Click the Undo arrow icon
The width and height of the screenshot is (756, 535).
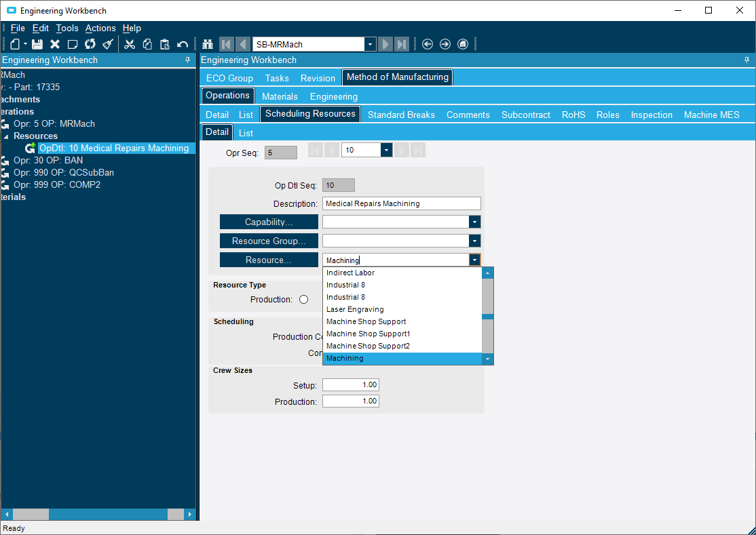click(x=182, y=44)
